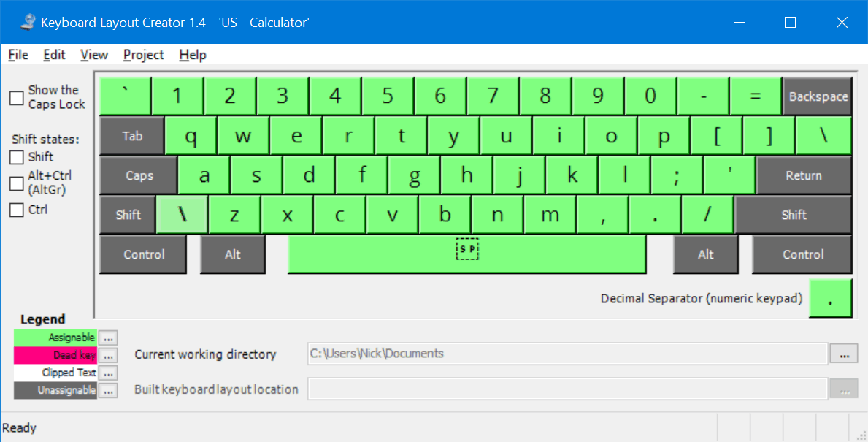Select the backtick key
This screenshot has width=868, height=442.
(x=125, y=96)
